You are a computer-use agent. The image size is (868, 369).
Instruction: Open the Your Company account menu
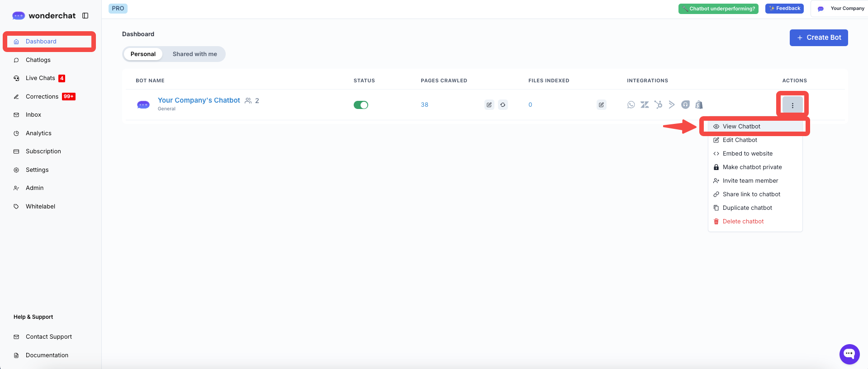842,9
